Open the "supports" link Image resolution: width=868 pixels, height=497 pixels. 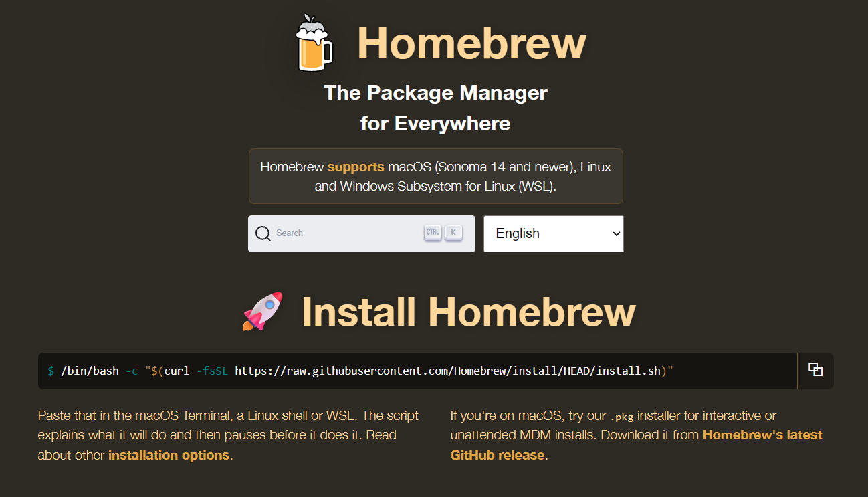click(x=356, y=167)
